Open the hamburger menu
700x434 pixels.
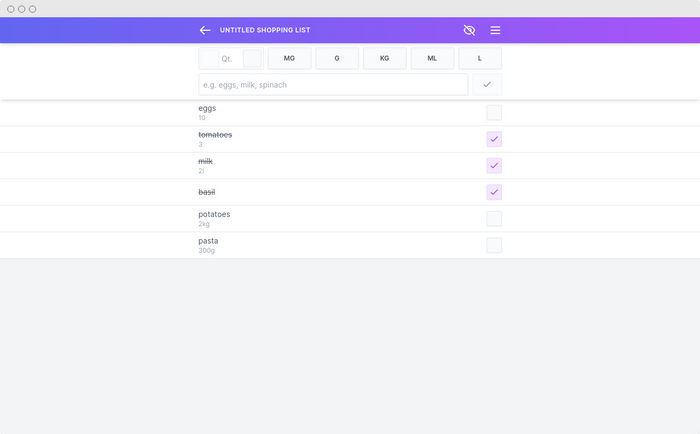(495, 30)
